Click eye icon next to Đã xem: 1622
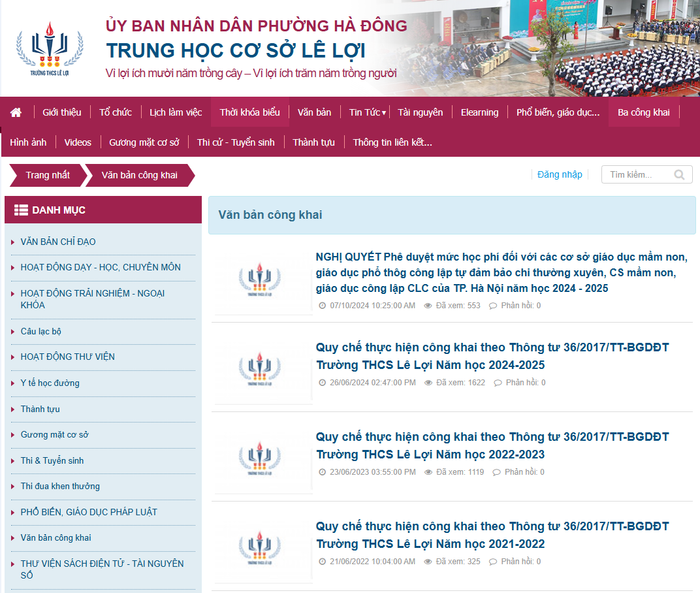The height and width of the screenshot is (593, 700). tap(428, 383)
